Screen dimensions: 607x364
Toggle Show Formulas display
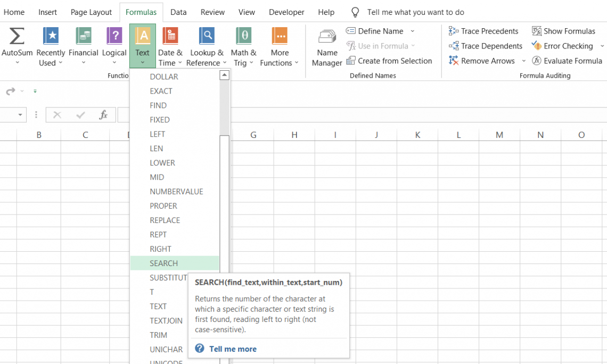[563, 31]
